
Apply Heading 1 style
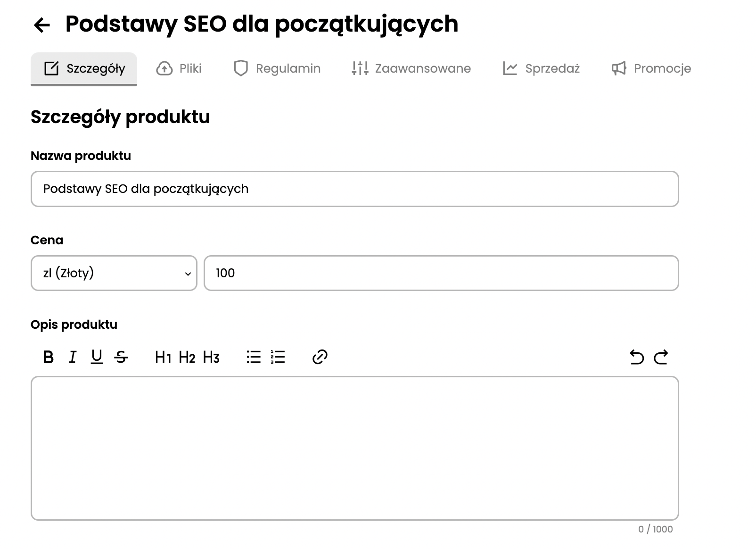pos(163,357)
